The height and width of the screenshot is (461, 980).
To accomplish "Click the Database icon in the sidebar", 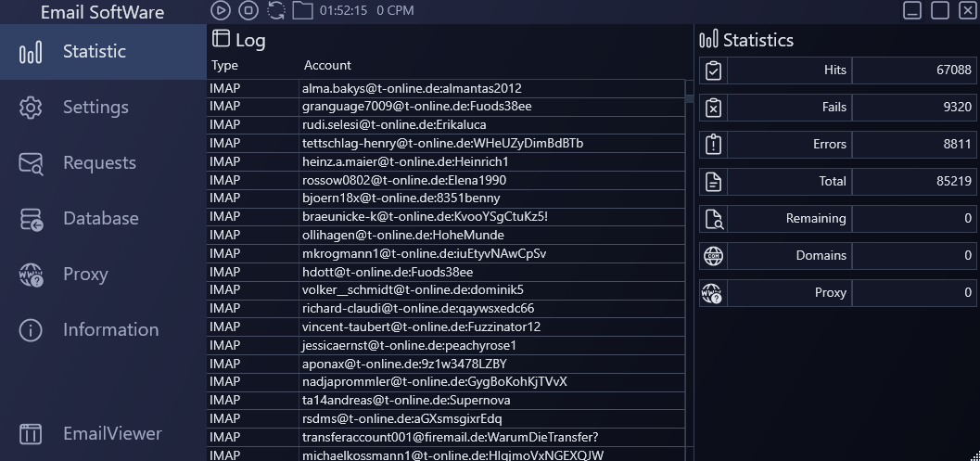I will (31, 219).
